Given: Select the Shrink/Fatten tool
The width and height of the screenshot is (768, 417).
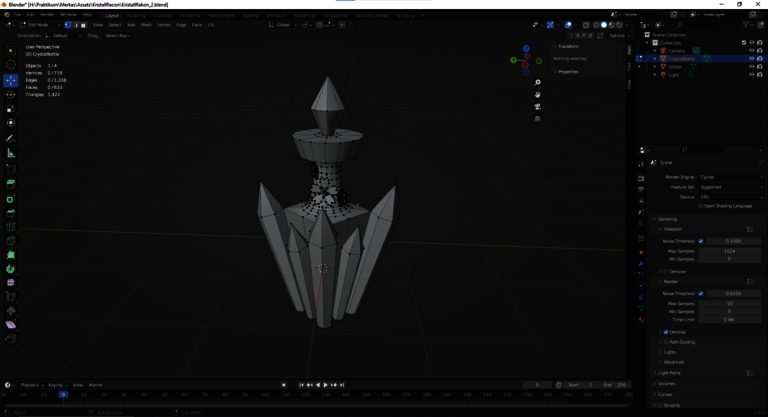Looking at the screenshot, I should [11, 311].
